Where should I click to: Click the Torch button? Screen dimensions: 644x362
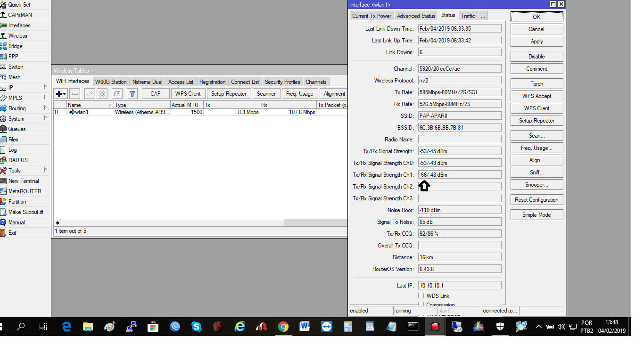537,84
